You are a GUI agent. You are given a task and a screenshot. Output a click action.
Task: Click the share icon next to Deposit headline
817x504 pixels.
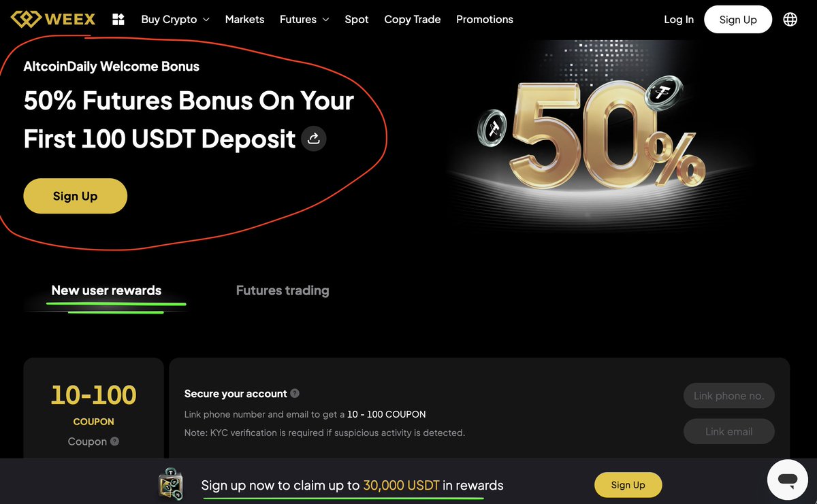[314, 139]
